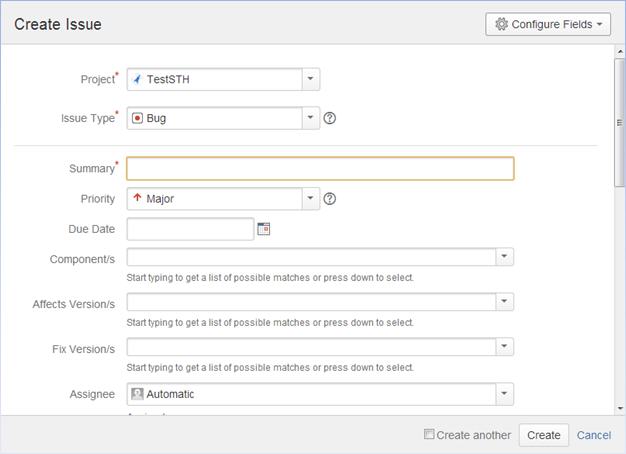This screenshot has width=626, height=454.
Task: Click the Major priority red arrow icon
Action: coord(138,199)
